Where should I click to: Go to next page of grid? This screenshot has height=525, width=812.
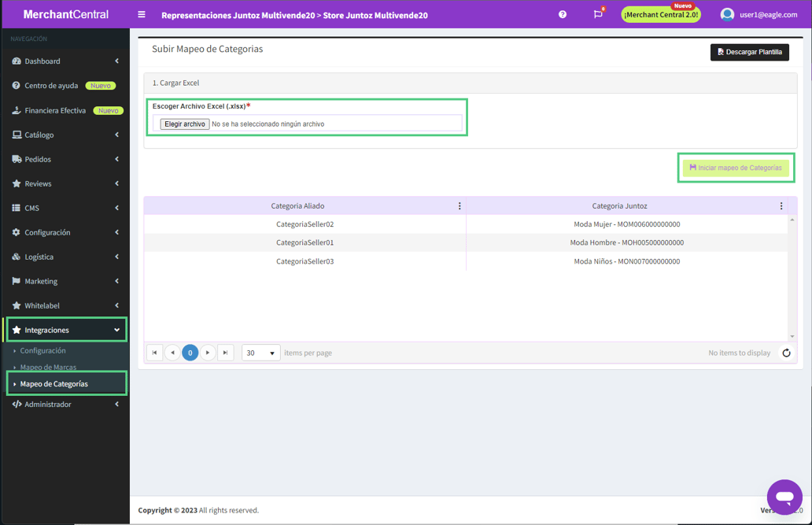coord(208,353)
